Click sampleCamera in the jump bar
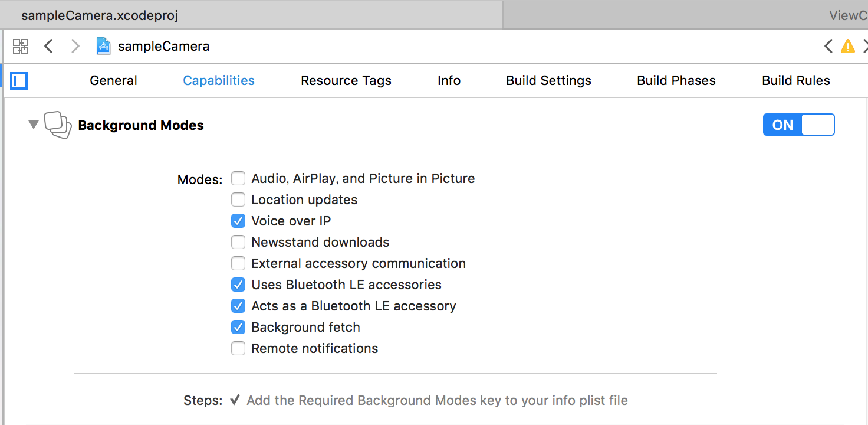 (x=163, y=46)
